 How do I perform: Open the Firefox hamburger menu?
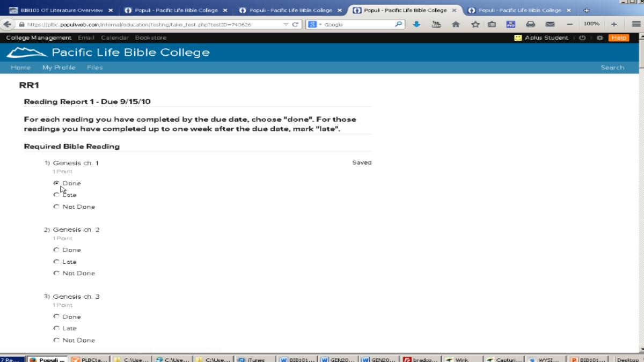coord(636,24)
